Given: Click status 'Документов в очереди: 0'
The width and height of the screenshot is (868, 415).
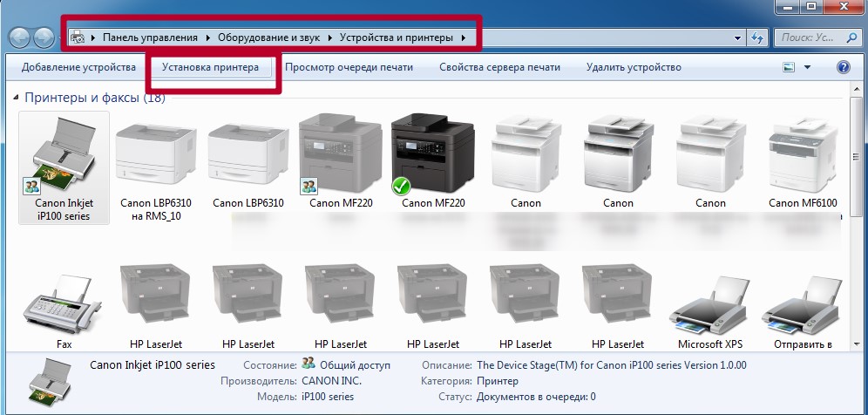Looking at the screenshot, I should coord(537,397).
